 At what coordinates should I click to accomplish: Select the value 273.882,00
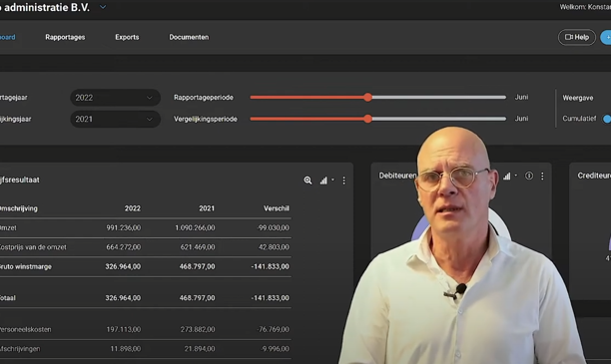pos(197,329)
